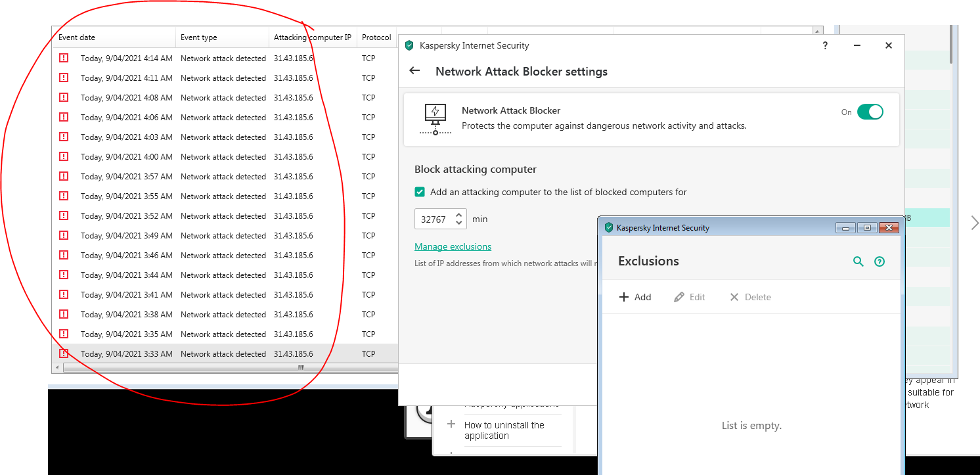The width and height of the screenshot is (980, 475).
Task: Open the How to uninstall the application link
Action: point(504,430)
